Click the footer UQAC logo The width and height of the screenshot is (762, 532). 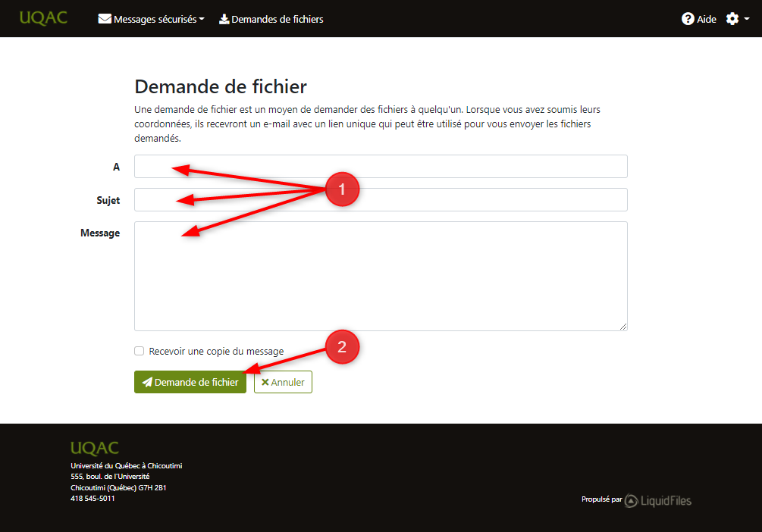pos(94,448)
